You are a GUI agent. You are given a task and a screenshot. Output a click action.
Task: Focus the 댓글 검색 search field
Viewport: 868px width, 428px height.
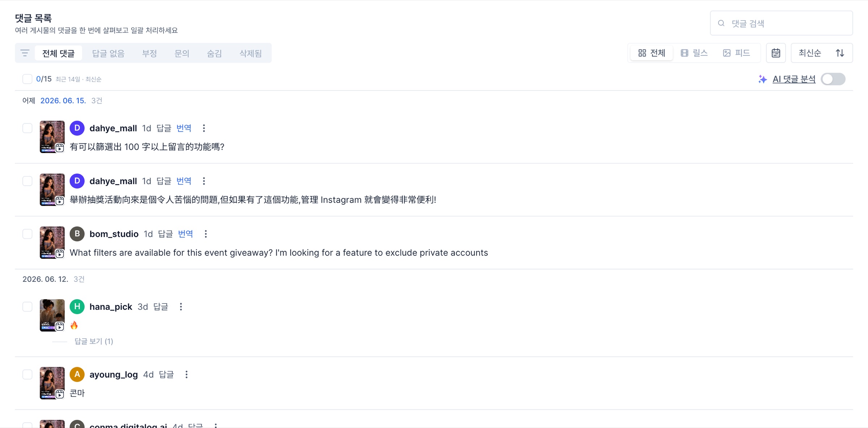tap(781, 23)
